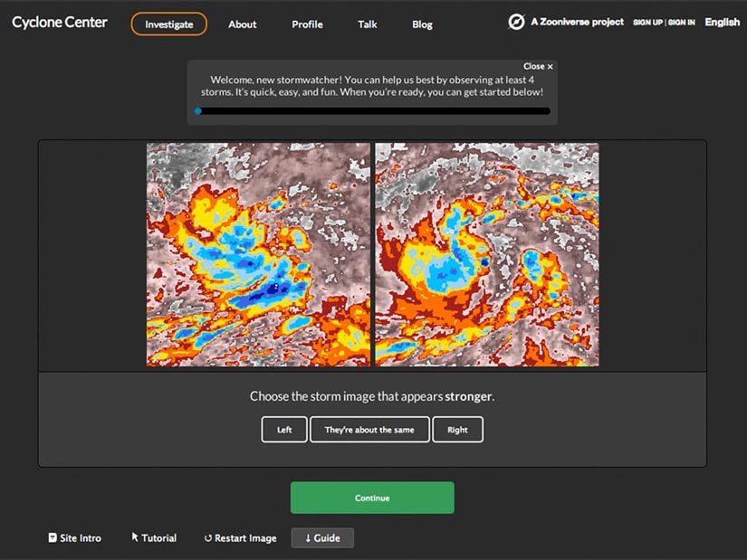Choose 'They're about the same'
Screen dimensions: 747x560
pyautogui.click(x=369, y=430)
